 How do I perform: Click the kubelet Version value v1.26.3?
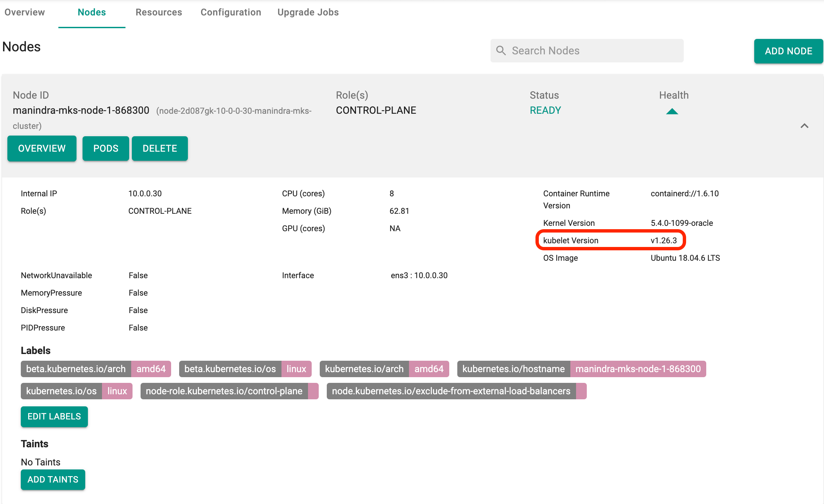[x=664, y=241]
